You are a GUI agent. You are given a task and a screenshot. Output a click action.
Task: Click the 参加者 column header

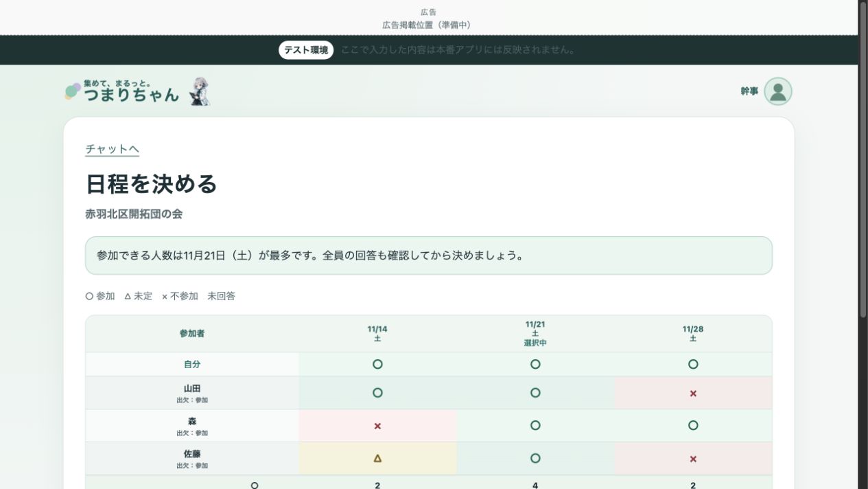point(192,334)
